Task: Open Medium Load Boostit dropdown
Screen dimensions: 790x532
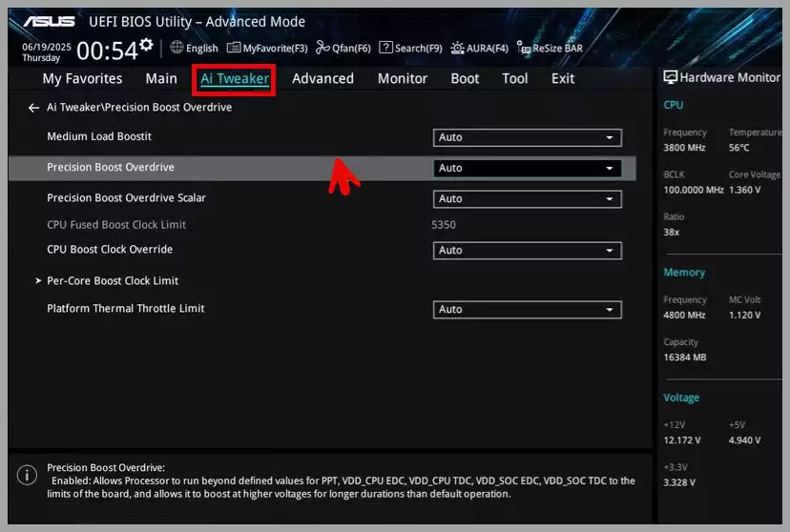Action: (x=527, y=137)
